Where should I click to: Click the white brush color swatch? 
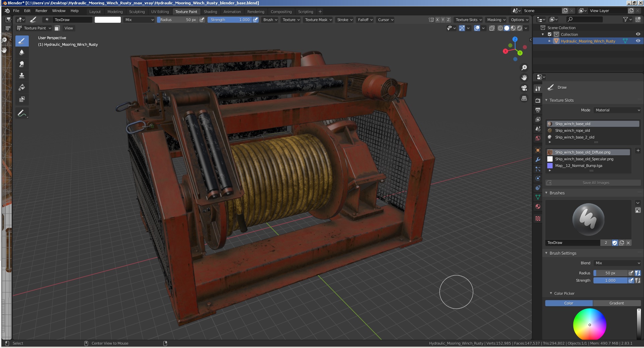click(108, 20)
